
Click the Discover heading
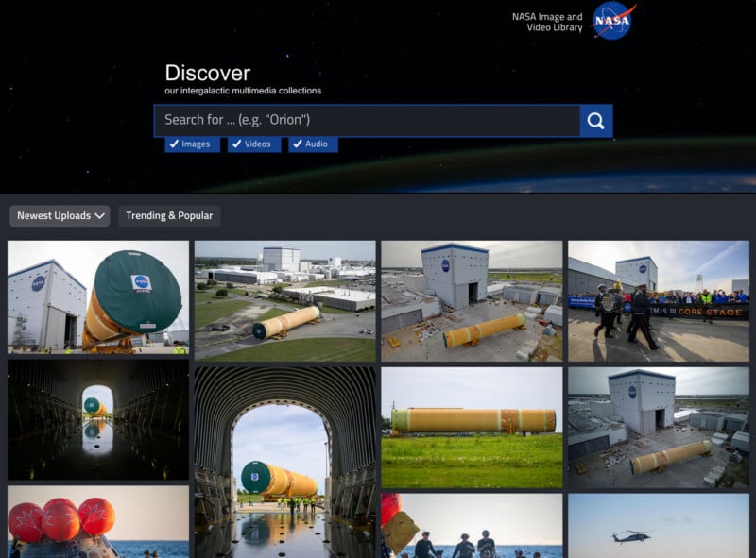click(x=208, y=72)
